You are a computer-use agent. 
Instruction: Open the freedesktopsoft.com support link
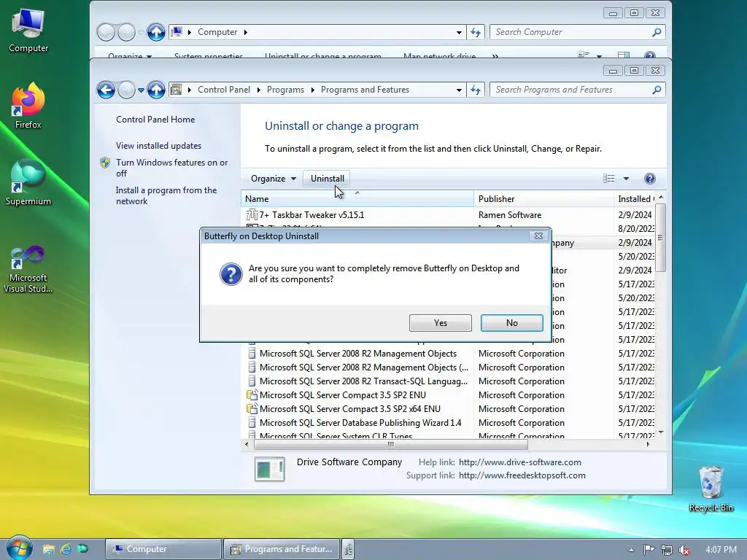pyautogui.click(x=522, y=475)
